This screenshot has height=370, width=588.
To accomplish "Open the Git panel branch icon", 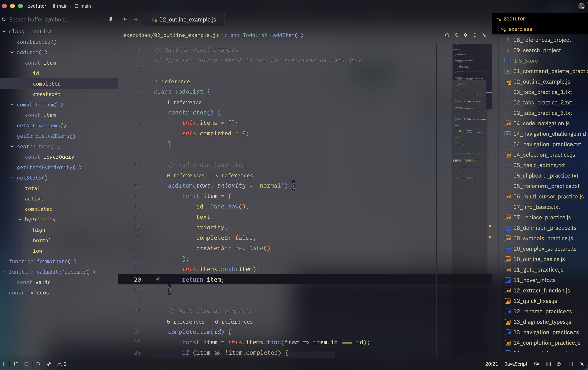I will 15,364.
